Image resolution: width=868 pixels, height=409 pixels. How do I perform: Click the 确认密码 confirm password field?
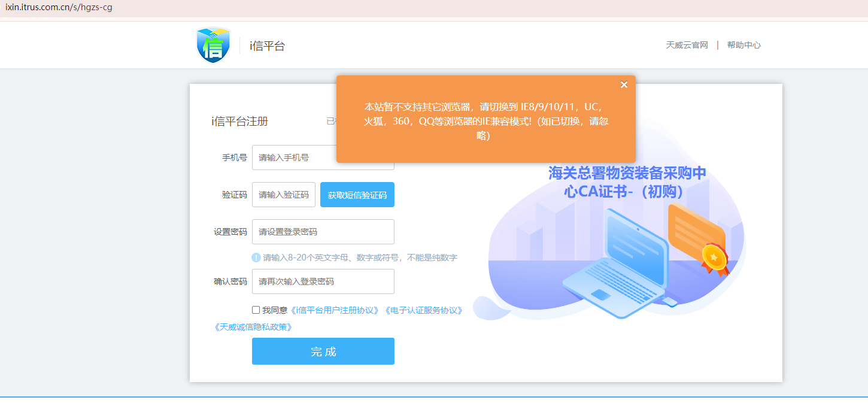[323, 281]
